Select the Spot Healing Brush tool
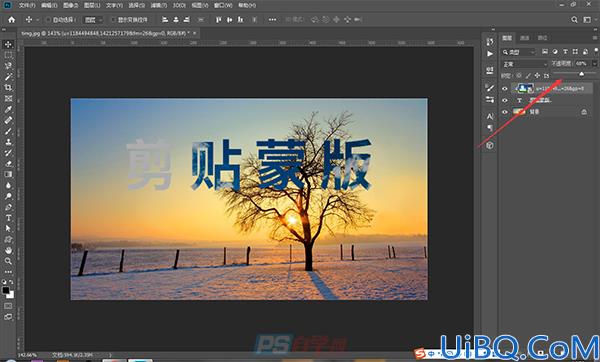This screenshot has height=362, width=600. click(8, 120)
